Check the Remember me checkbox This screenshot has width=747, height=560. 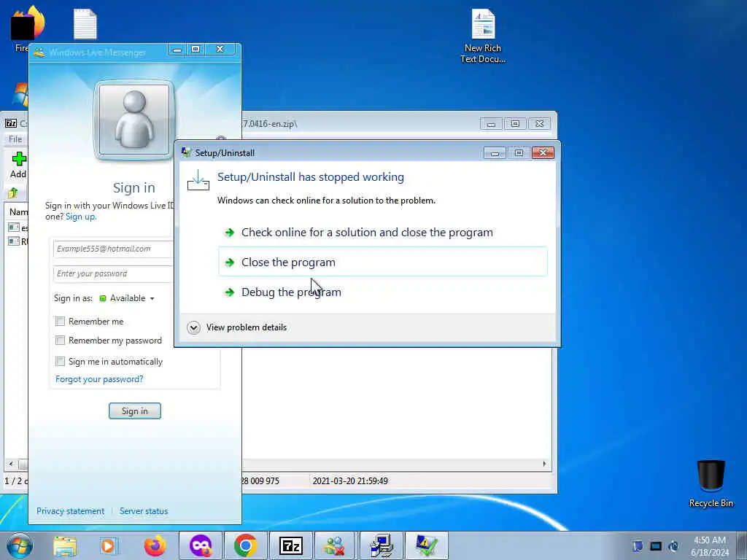(x=60, y=322)
